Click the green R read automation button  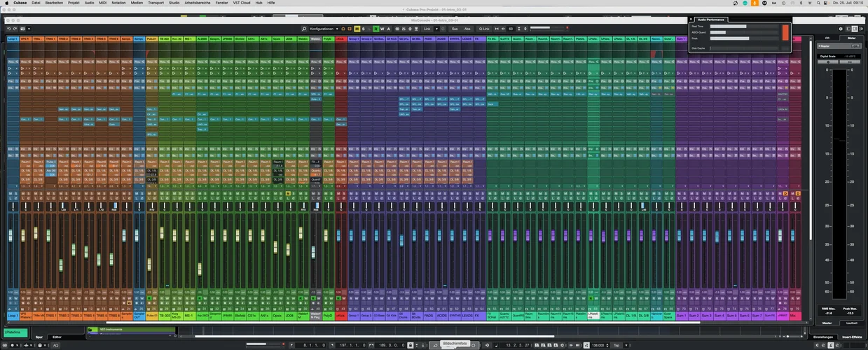[x=376, y=29]
